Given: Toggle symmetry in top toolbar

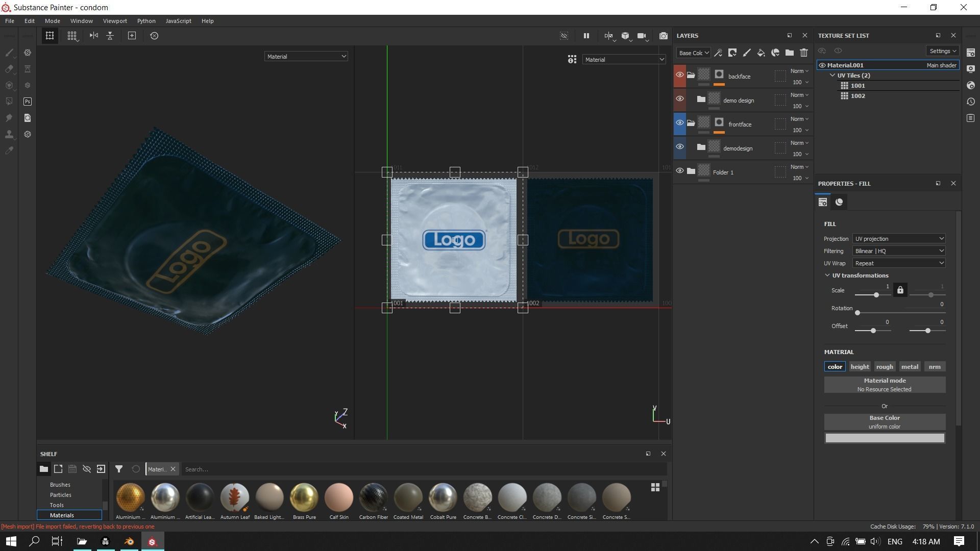Looking at the screenshot, I should point(94,36).
